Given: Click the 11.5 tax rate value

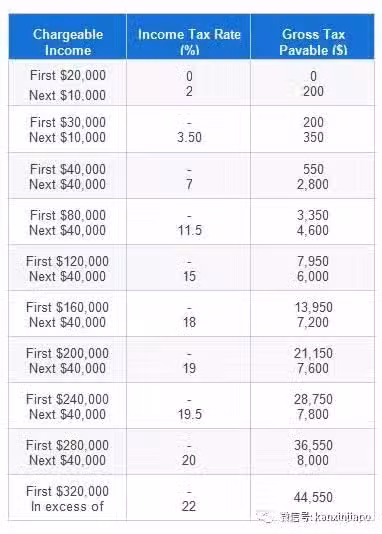Looking at the screenshot, I should click(x=190, y=231).
